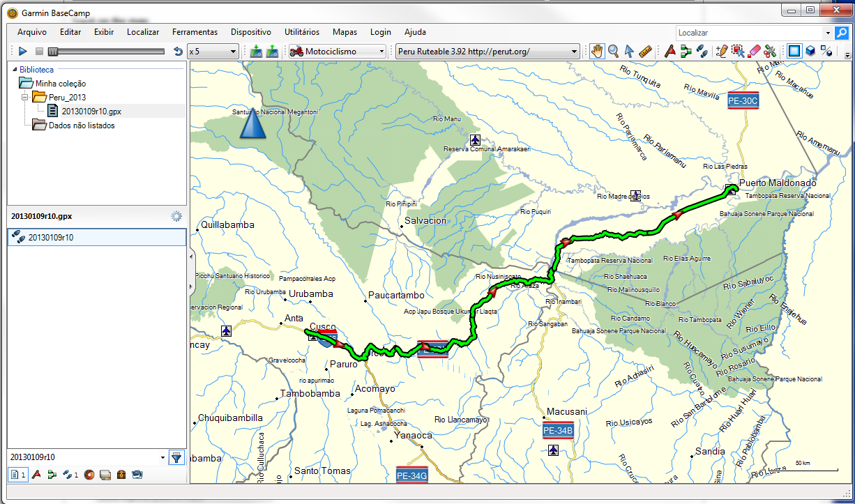The width and height of the screenshot is (855, 504).
Task: Select the Peru_2013 folder in library
Action: [x=67, y=97]
